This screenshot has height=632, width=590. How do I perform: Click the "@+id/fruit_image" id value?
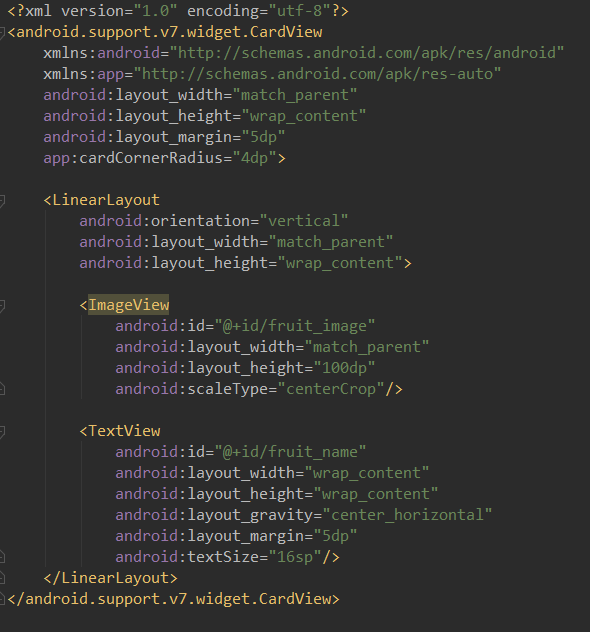point(295,326)
